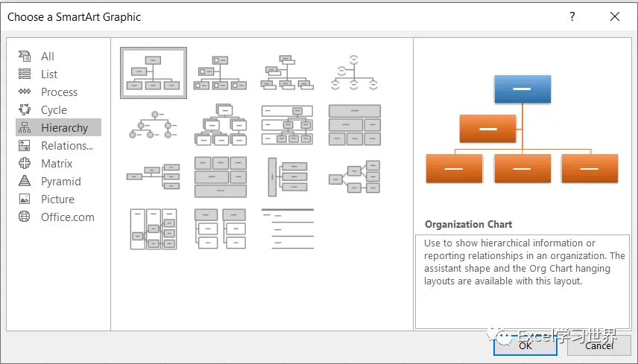Choose the Circle Picture Hierarchy layout
638x364 pixels.
pos(154,125)
